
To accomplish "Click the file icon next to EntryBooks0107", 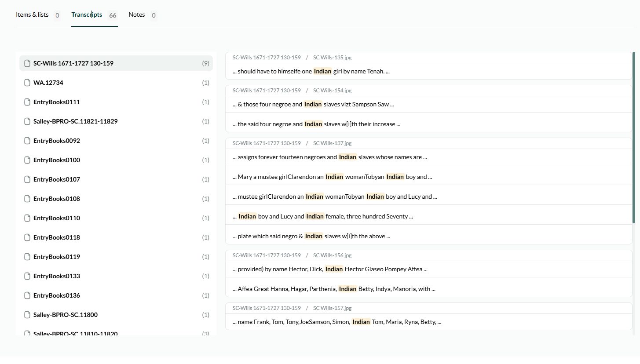I will point(27,179).
